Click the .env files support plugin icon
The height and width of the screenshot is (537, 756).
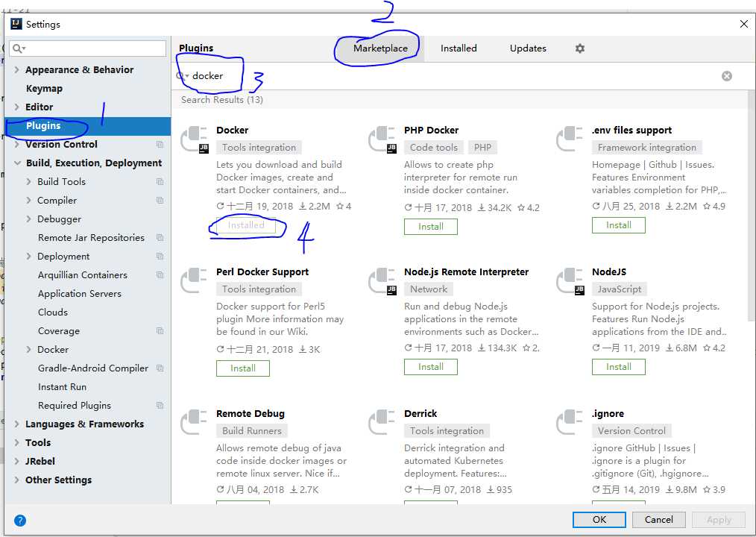[570, 139]
